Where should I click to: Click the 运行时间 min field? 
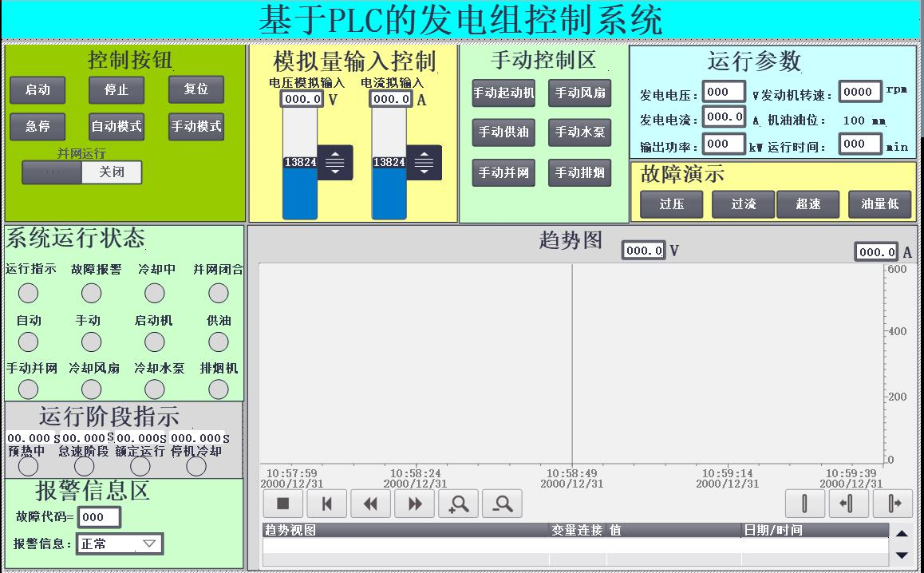(x=860, y=144)
